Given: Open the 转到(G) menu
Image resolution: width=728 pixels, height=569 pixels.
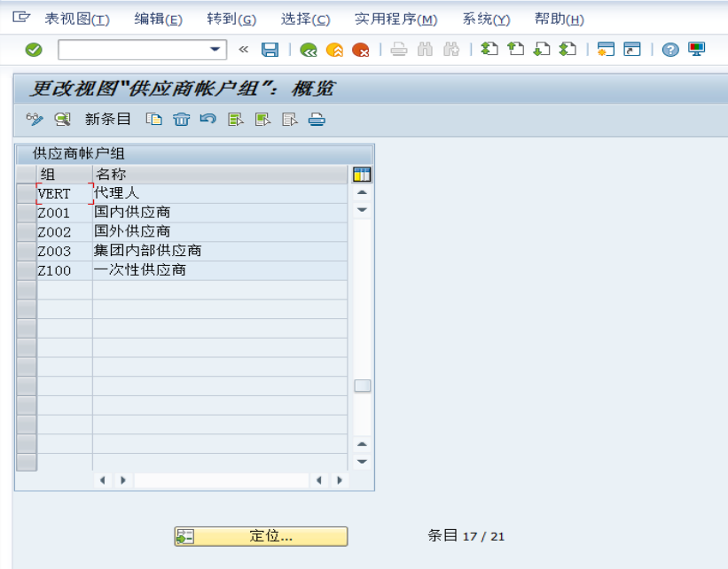Looking at the screenshot, I should [231, 19].
